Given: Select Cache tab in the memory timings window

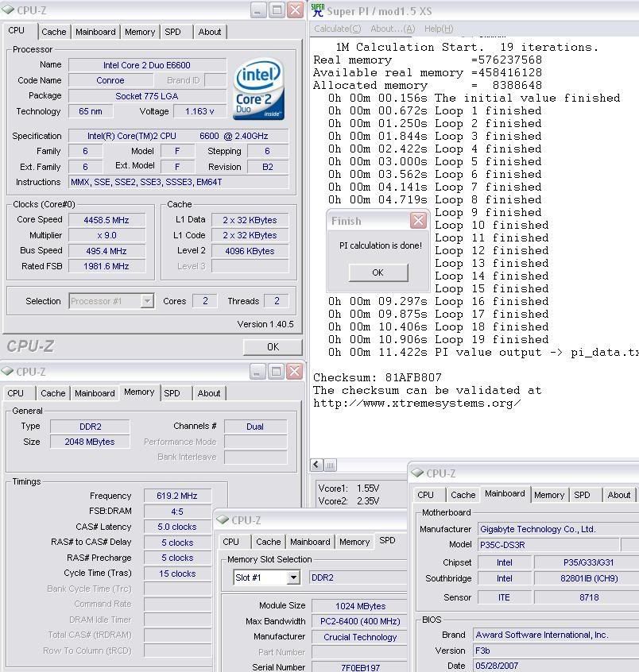Looking at the screenshot, I should [52, 393].
